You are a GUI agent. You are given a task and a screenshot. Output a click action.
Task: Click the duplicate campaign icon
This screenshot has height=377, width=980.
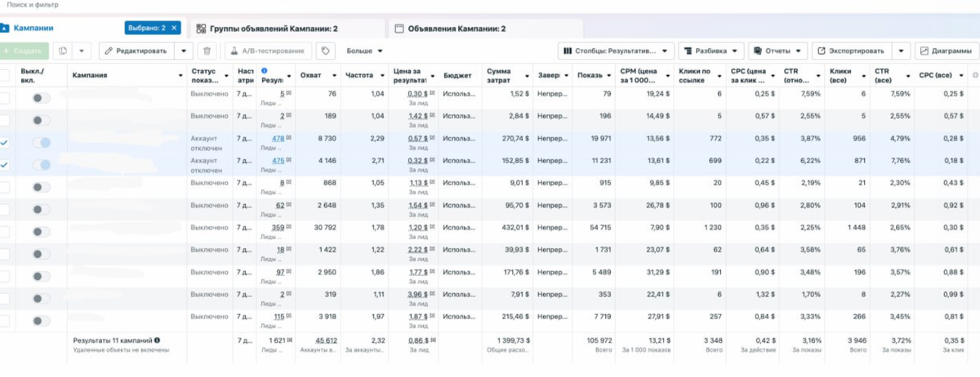click(x=63, y=51)
